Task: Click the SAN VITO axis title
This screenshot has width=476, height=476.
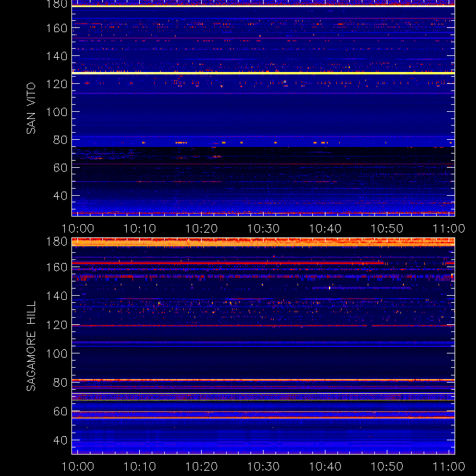Action: [31, 108]
